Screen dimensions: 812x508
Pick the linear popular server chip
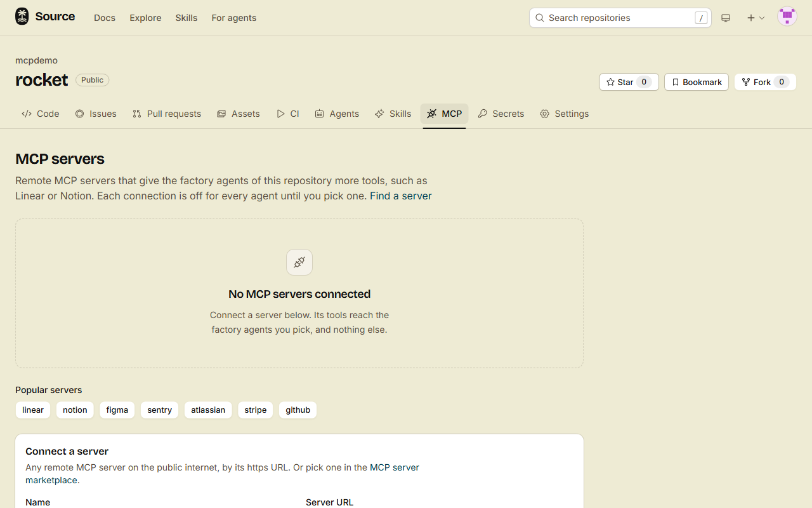click(33, 410)
